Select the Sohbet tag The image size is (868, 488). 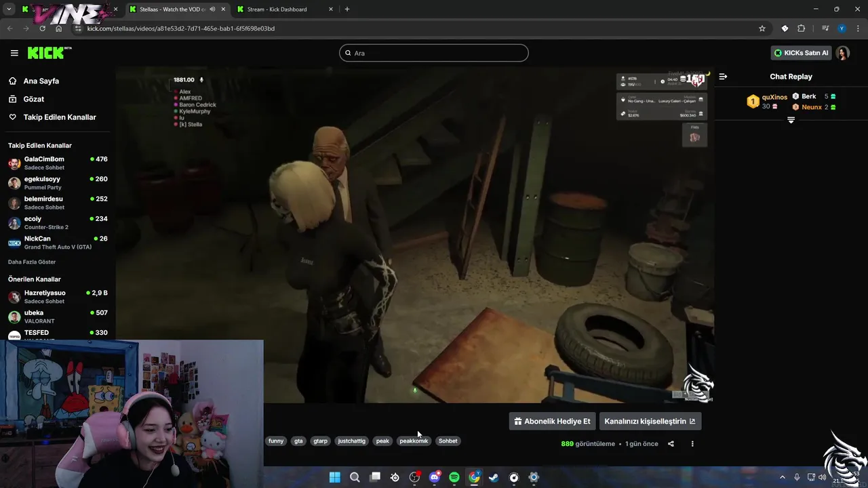[x=448, y=441]
